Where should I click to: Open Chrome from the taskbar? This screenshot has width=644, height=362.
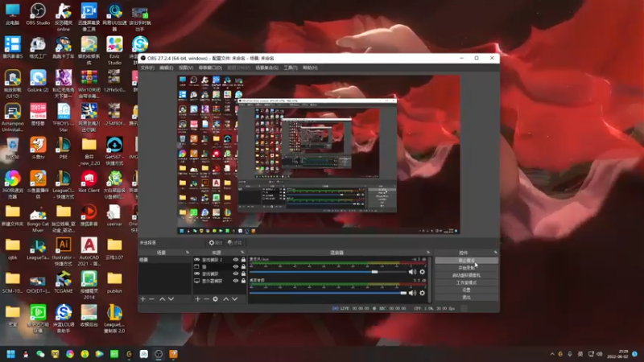pos(70,354)
